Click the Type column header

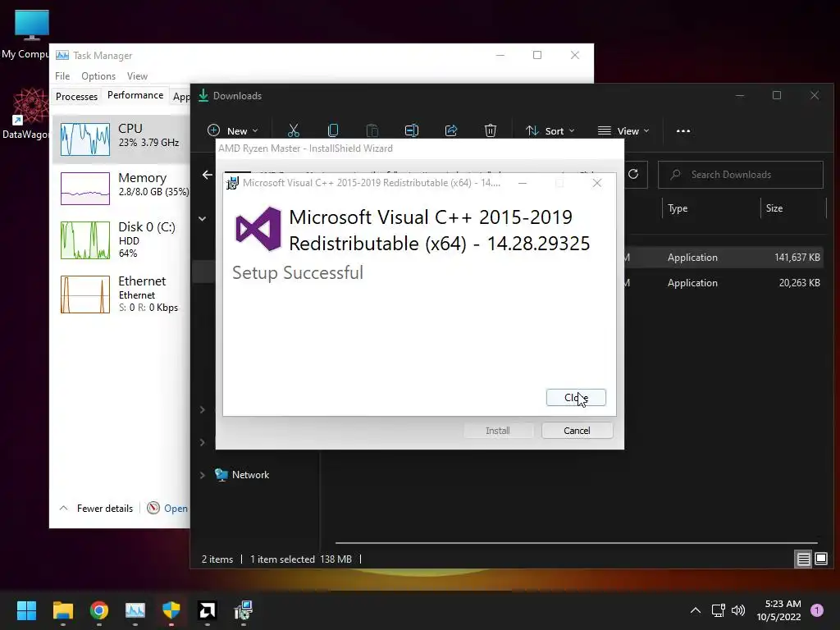710,208
